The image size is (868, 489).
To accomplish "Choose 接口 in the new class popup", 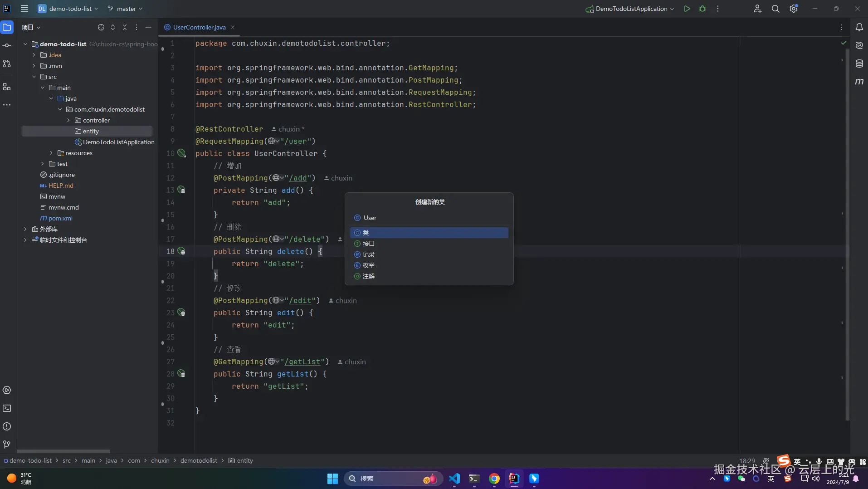I will 429,244.
